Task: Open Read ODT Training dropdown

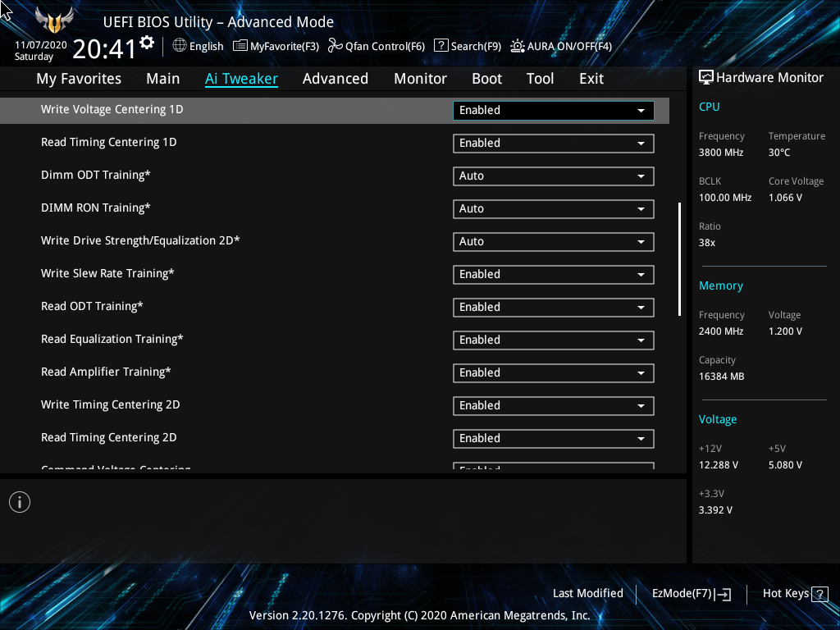Action: click(x=554, y=307)
